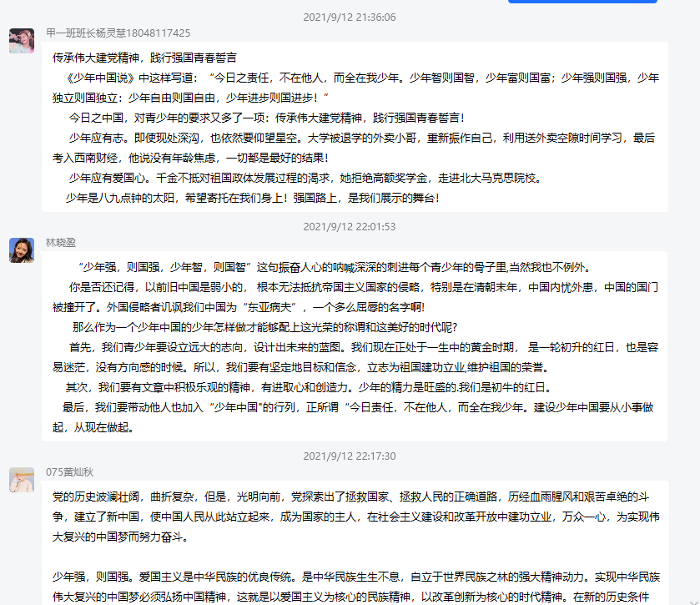Image resolution: width=700 pixels, height=605 pixels.
Task: Click the sender name 林晓盈
Action: (61, 242)
